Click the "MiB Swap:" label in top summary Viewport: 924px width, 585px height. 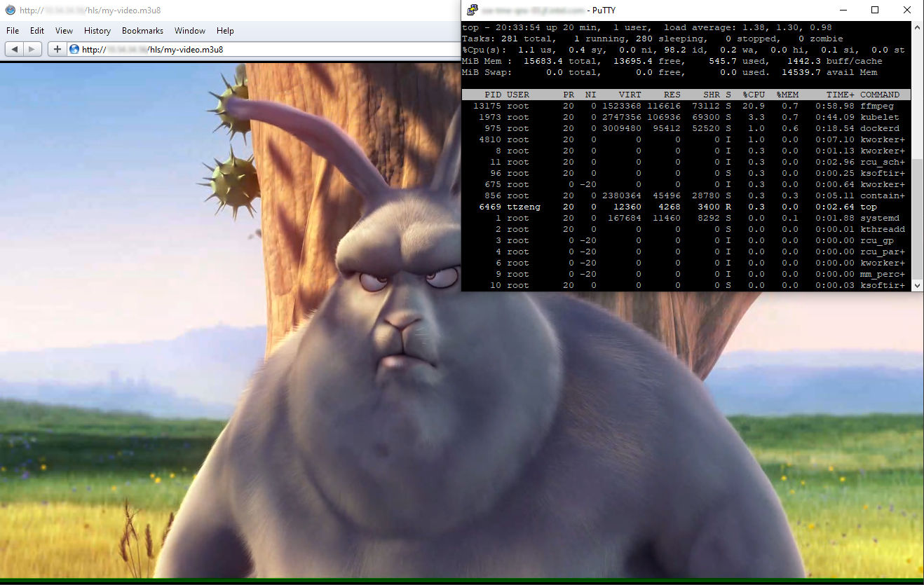coord(487,72)
